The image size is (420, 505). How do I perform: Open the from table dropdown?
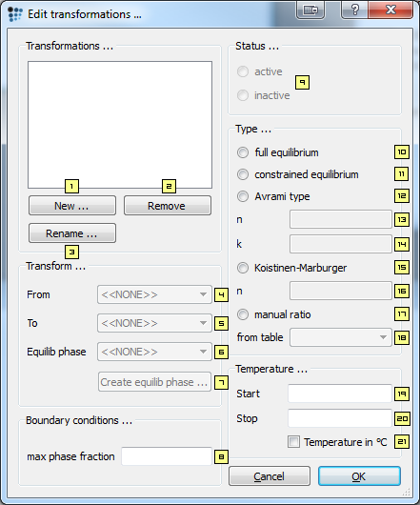tap(341, 337)
